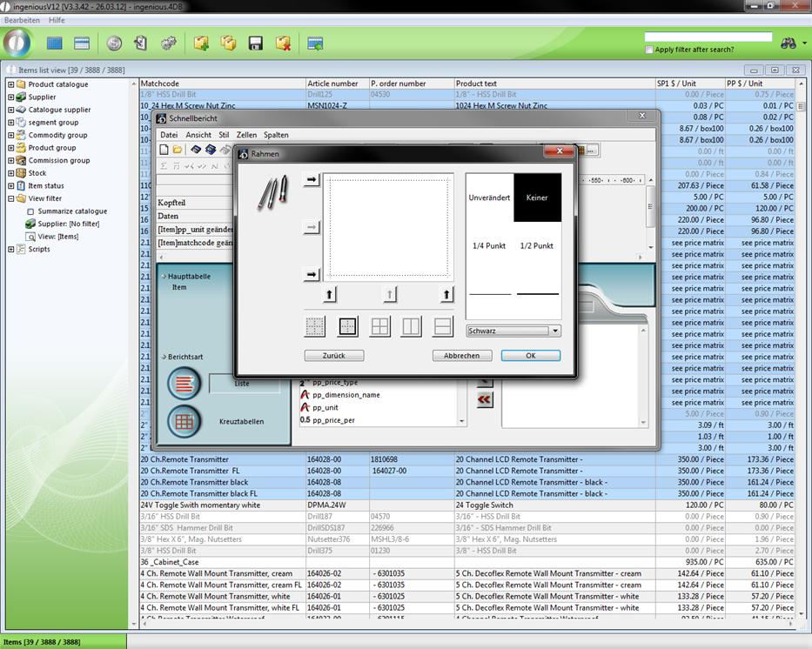Click the Zurück button
Image resolution: width=812 pixels, height=649 pixels.
[x=334, y=356]
